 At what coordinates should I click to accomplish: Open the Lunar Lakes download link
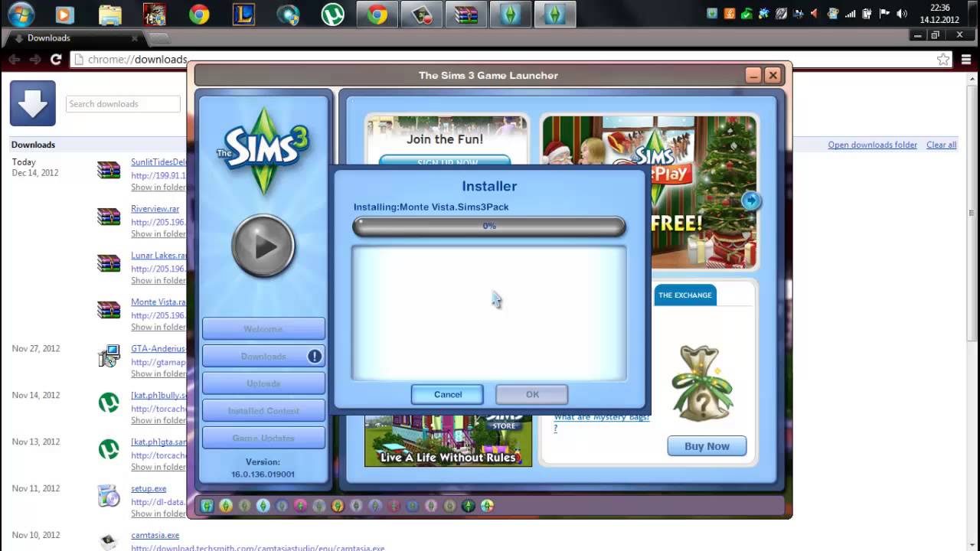click(x=158, y=256)
